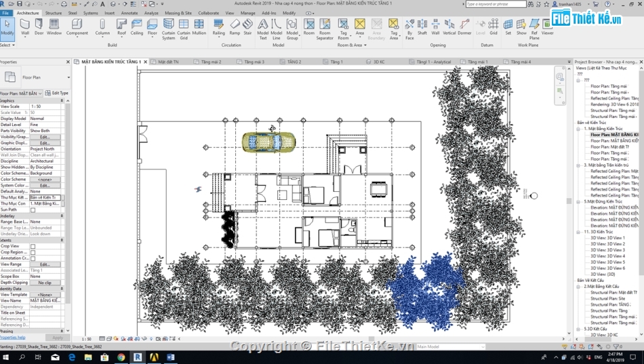Click Edit button for Visibility/Graphics
Screen dimensions: 644x364
pos(45,137)
